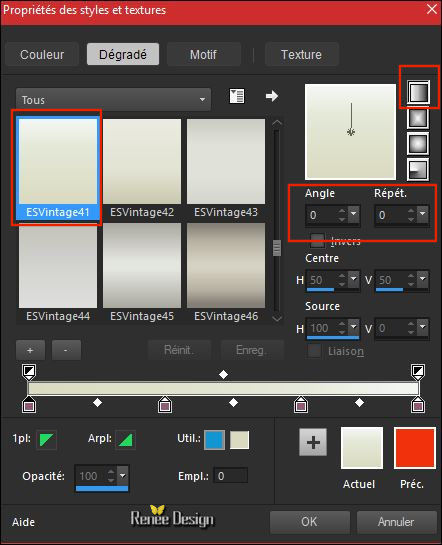Switch to the Texture tab
The width and height of the screenshot is (442, 545).
click(301, 54)
